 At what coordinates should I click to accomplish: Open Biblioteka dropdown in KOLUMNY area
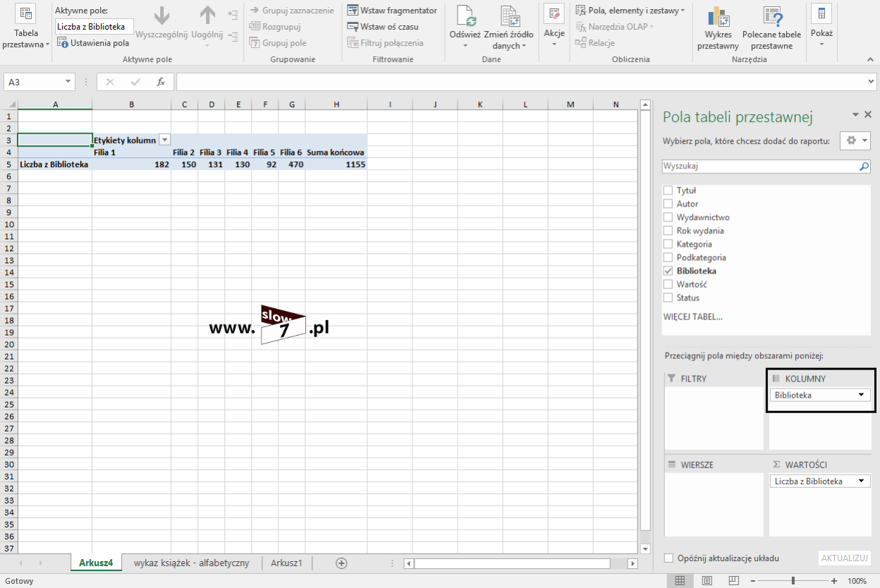point(861,395)
